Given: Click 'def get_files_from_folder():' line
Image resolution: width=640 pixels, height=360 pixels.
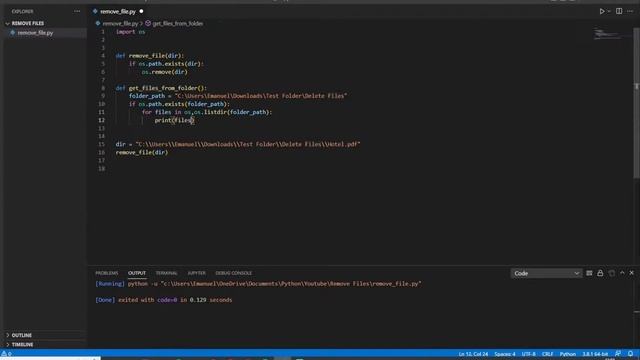Looking at the screenshot, I should point(161,88).
